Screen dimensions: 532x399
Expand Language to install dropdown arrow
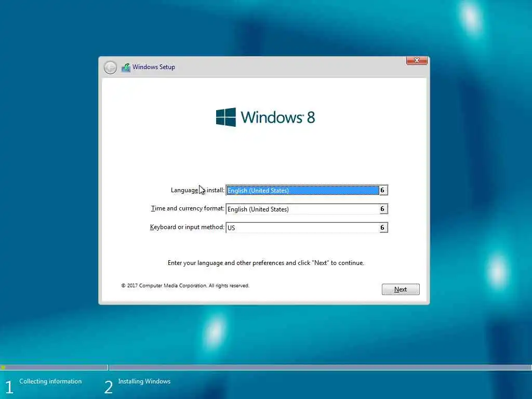pyautogui.click(x=383, y=190)
